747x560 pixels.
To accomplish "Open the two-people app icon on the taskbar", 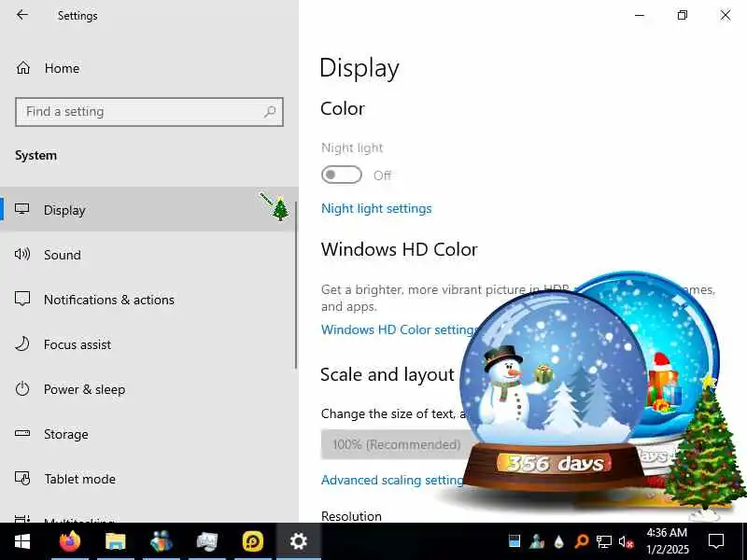I will [161, 541].
